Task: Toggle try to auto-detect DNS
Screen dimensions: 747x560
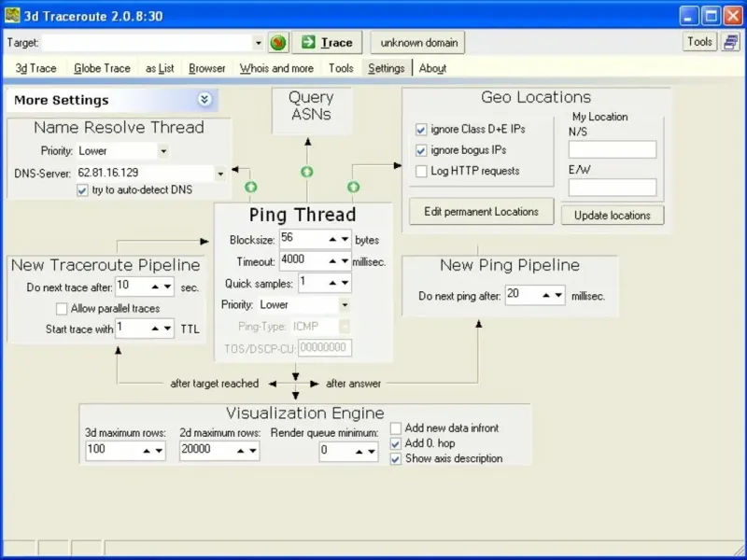Action: click(x=82, y=190)
